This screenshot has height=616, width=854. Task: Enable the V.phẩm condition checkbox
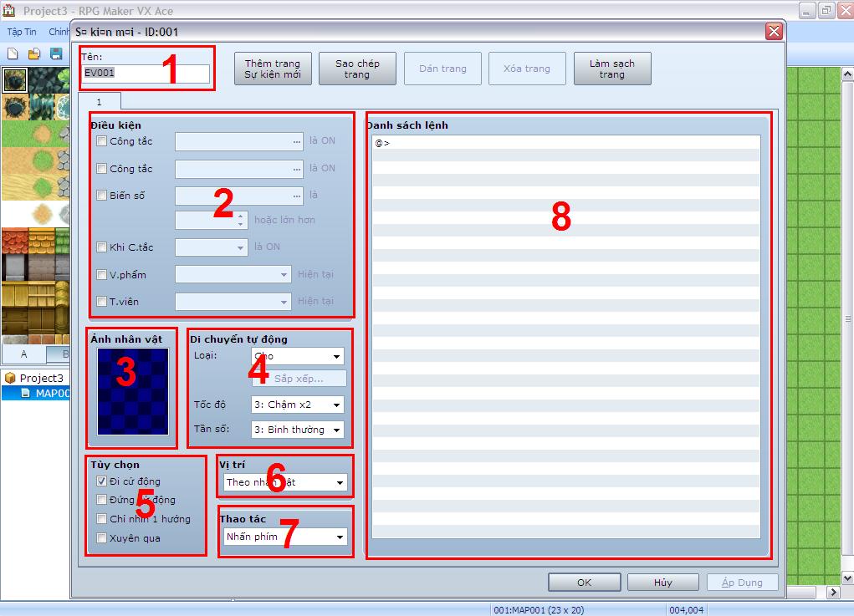(101, 274)
